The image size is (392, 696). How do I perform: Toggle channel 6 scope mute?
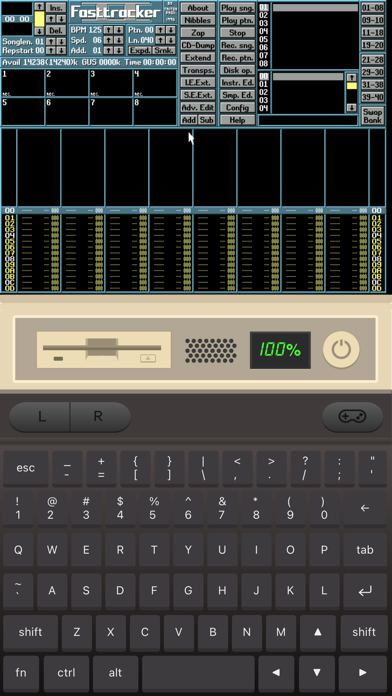coord(67,111)
